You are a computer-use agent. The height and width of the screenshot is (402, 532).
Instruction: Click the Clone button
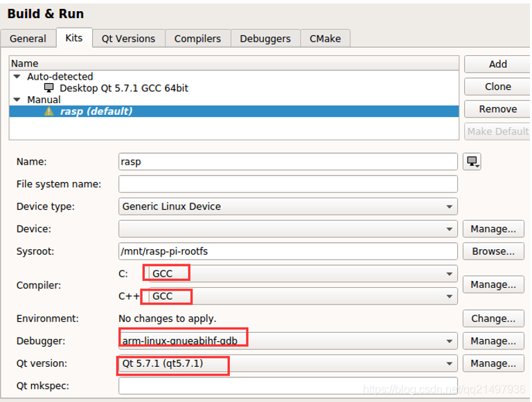click(497, 86)
